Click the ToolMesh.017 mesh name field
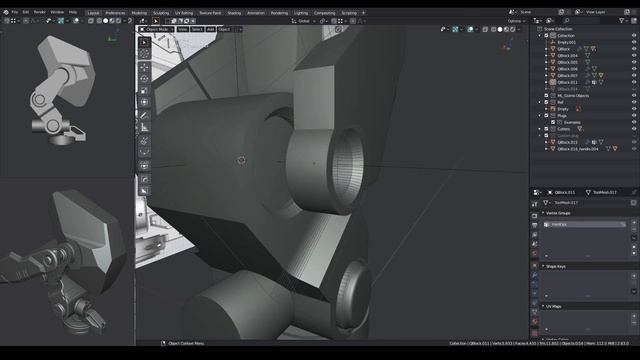This screenshot has height=360, width=640. click(x=588, y=203)
